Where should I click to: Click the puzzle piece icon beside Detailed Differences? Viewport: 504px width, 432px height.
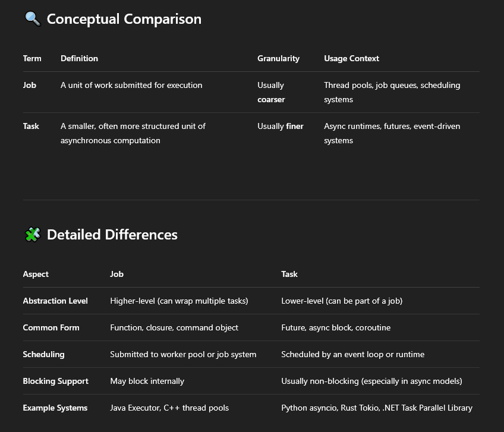click(32, 235)
